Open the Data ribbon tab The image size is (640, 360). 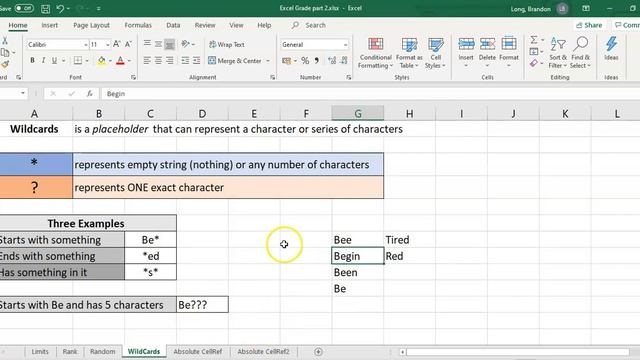173,25
